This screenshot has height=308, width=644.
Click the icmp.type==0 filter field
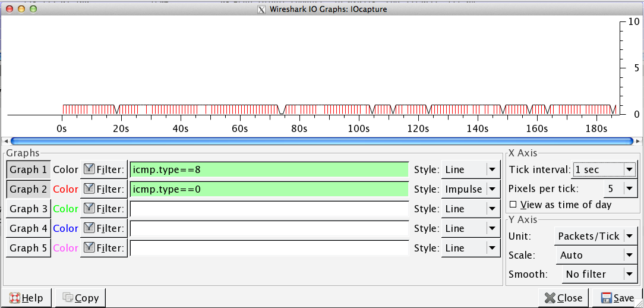tap(269, 190)
